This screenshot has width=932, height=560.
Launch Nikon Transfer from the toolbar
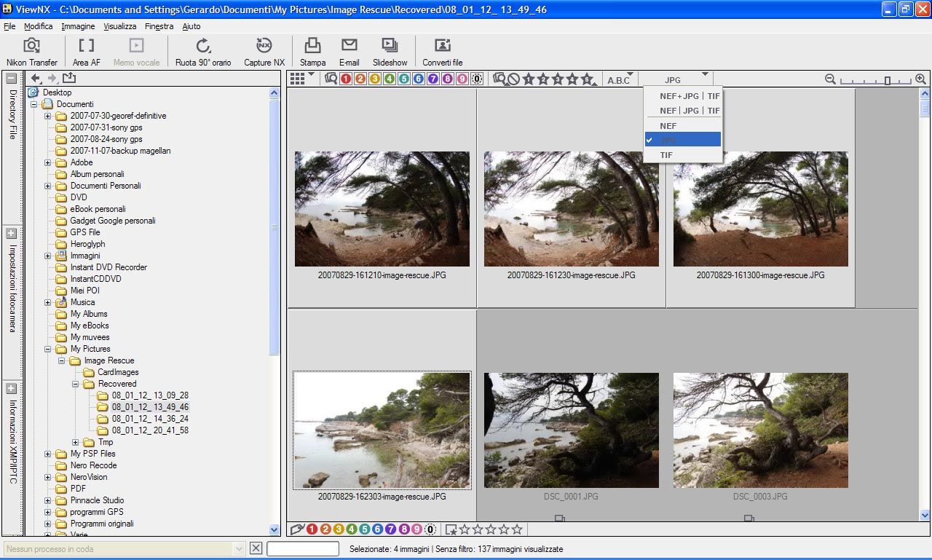click(x=31, y=47)
